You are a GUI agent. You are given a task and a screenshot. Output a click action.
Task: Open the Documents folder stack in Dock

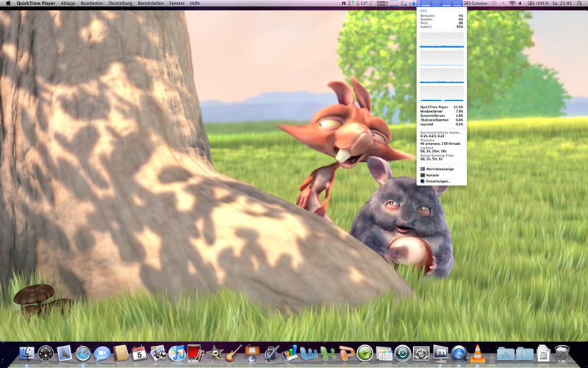pyautogui.click(x=524, y=354)
